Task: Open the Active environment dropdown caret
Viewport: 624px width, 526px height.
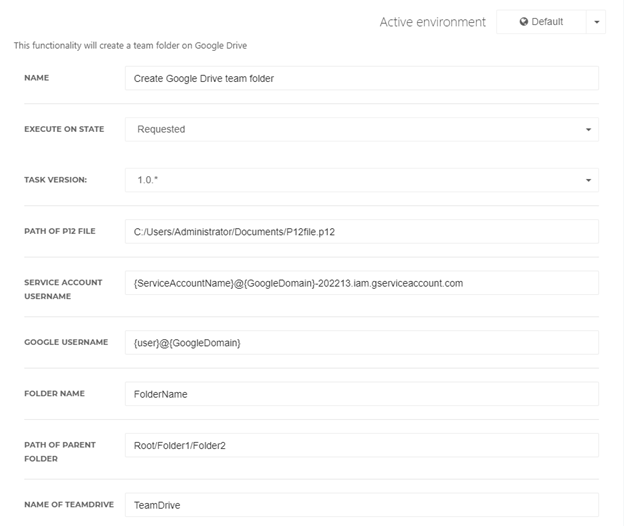Action: (x=596, y=22)
